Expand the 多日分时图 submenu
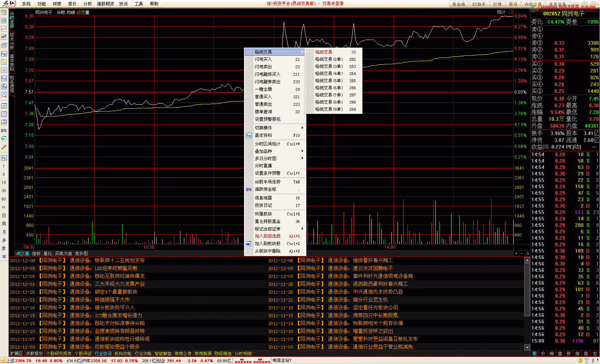600x364 pixels. 275,159
